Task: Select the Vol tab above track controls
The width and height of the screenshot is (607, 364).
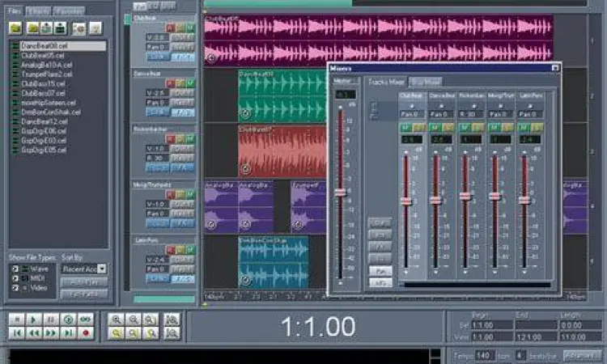Action: (140, 6)
